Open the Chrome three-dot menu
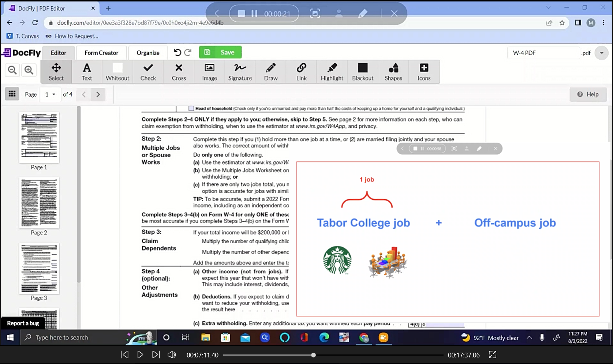The image size is (613, 364). (x=603, y=23)
